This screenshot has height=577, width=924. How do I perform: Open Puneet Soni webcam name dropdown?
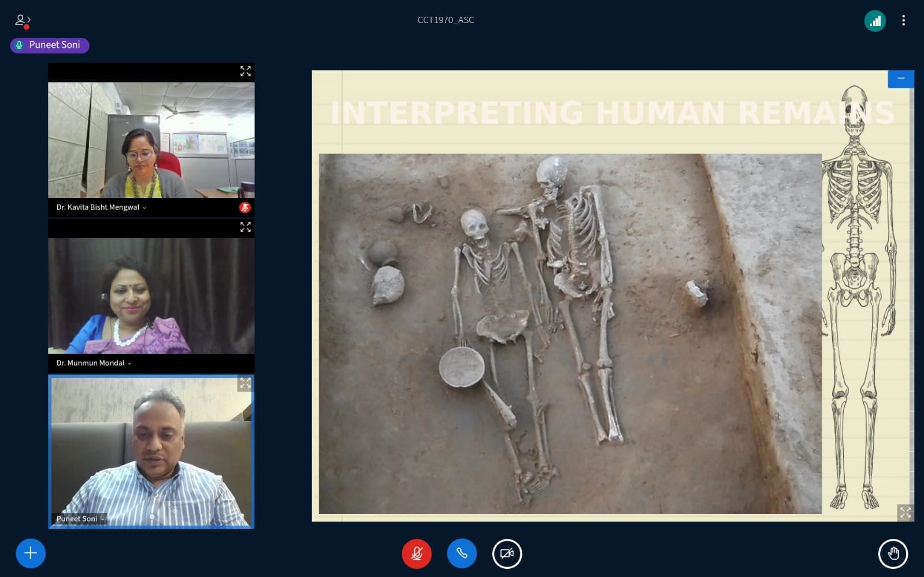(x=80, y=519)
